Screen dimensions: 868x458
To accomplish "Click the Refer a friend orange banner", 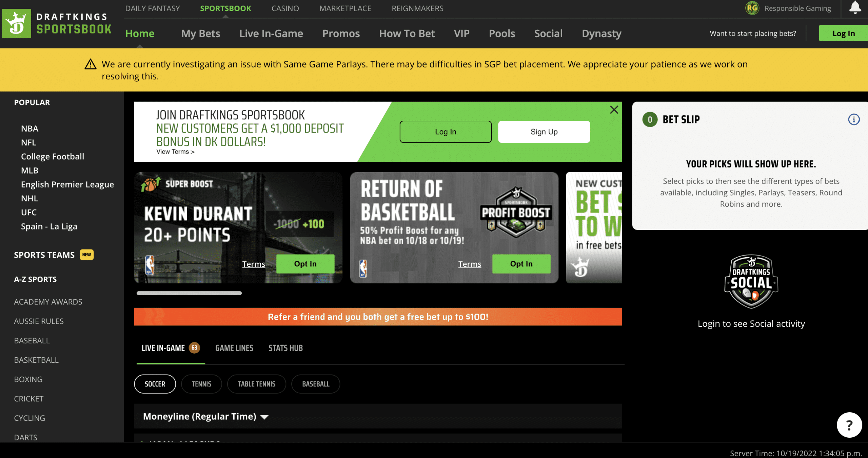I will pos(378,317).
